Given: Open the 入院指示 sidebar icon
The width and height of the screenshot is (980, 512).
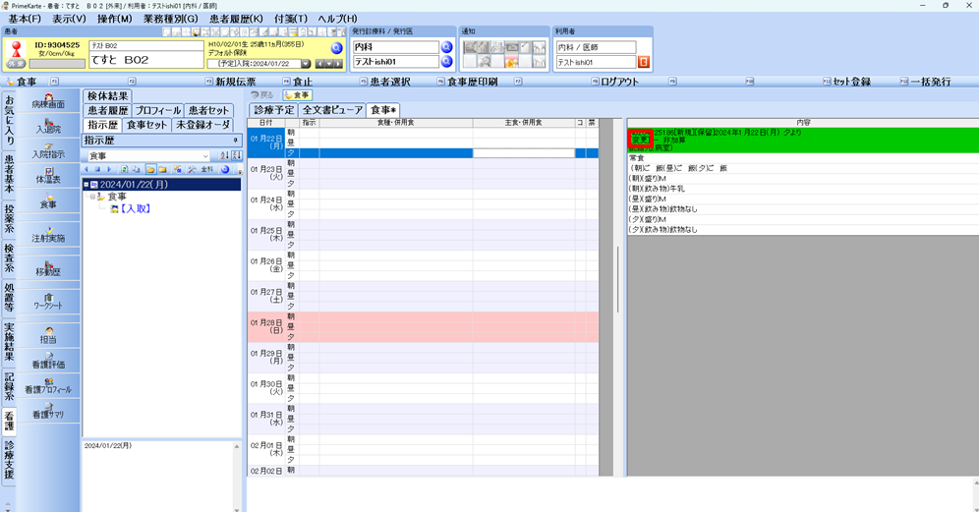Looking at the screenshot, I should 48,151.
